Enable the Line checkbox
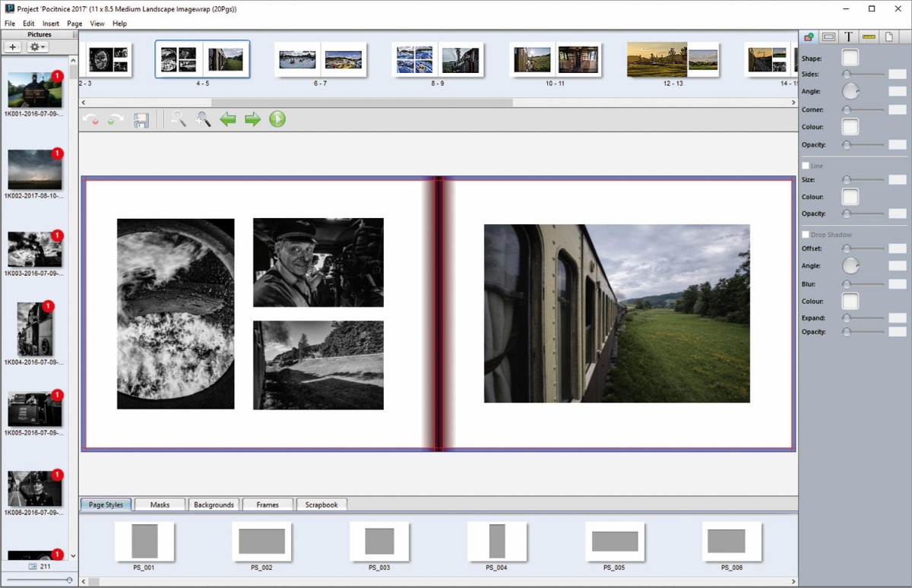Viewport: 912px width, 588px height. click(x=806, y=166)
